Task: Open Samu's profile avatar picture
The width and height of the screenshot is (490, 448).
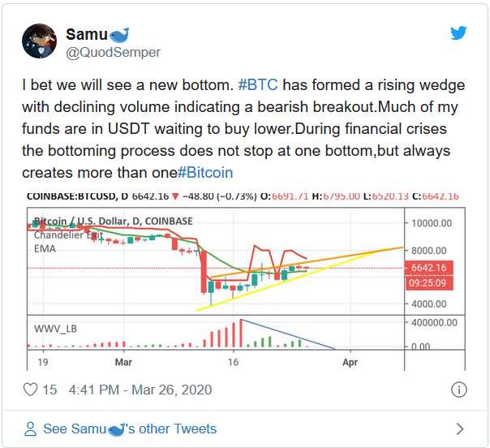Action: click(x=40, y=41)
